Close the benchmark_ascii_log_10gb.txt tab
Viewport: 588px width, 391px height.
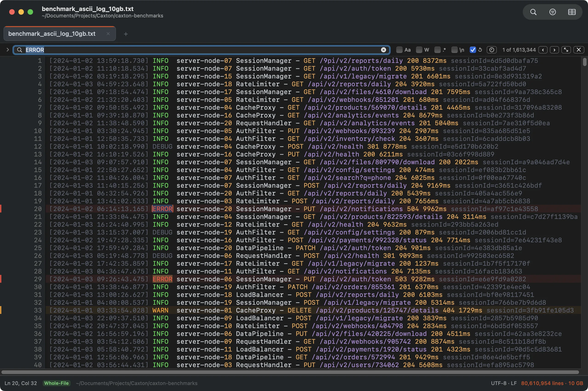(x=108, y=34)
